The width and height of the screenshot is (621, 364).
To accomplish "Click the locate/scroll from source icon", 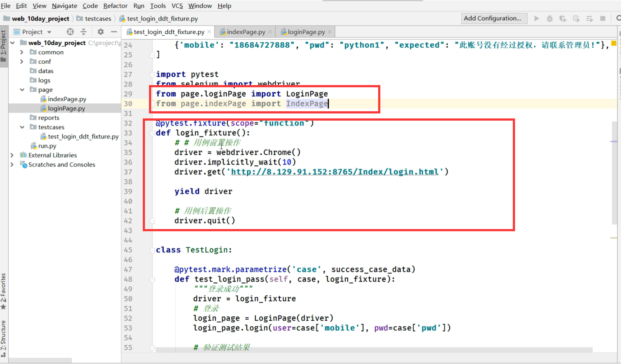I will tap(70, 32).
